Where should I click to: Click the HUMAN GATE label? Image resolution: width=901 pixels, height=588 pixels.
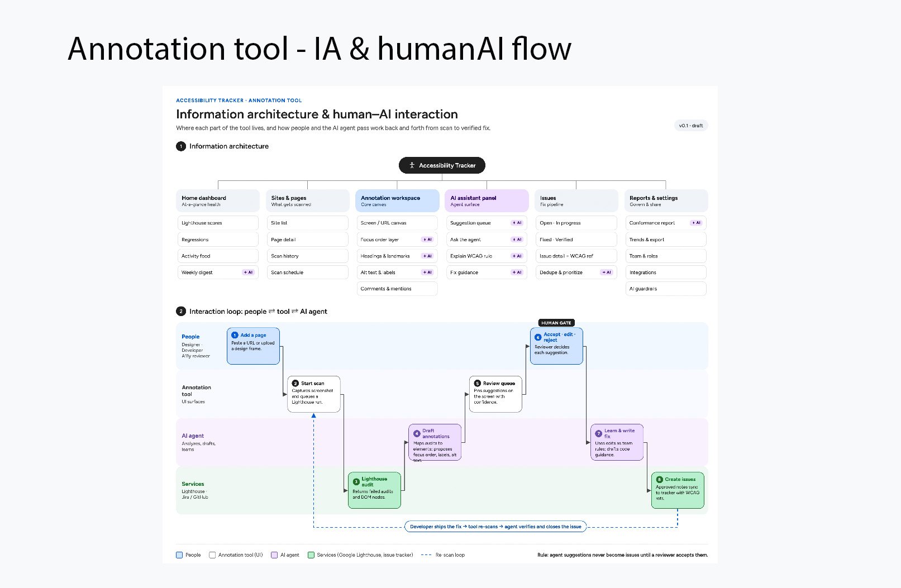[x=556, y=323]
